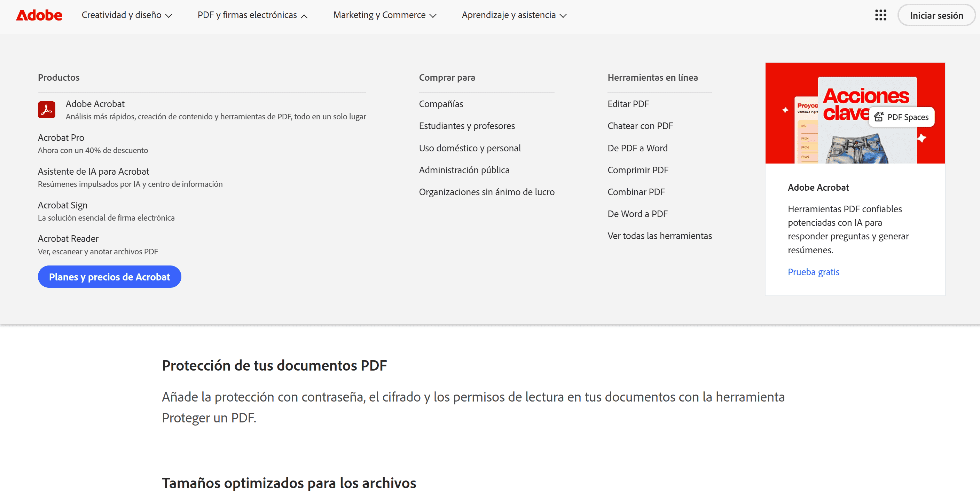This screenshot has width=980, height=500.
Task: Click 'Protección de tus documentos PDF' heading
Action: tap(274, 365)
